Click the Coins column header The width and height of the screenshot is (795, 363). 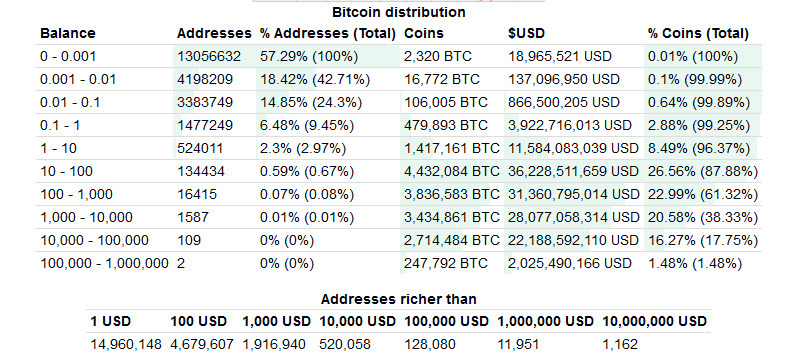423,33
